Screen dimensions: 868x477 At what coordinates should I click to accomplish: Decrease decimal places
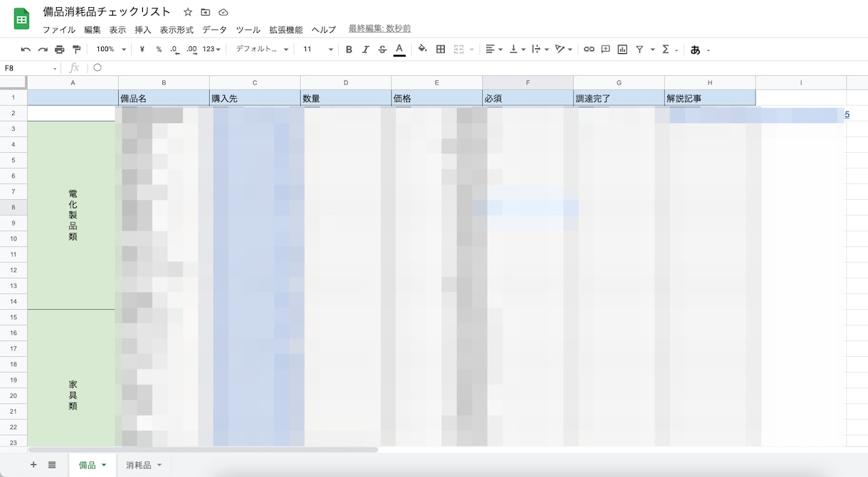174,49
